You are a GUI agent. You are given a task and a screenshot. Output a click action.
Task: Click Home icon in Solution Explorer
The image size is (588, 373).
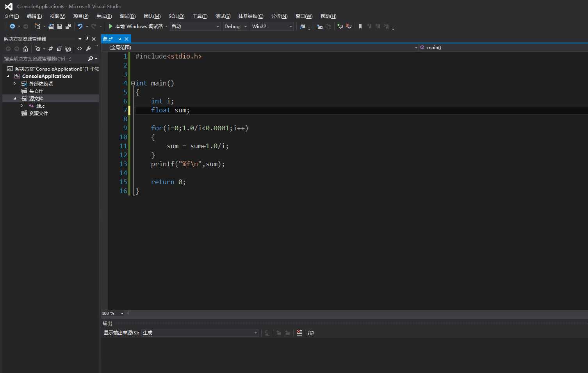click(25, 49)
